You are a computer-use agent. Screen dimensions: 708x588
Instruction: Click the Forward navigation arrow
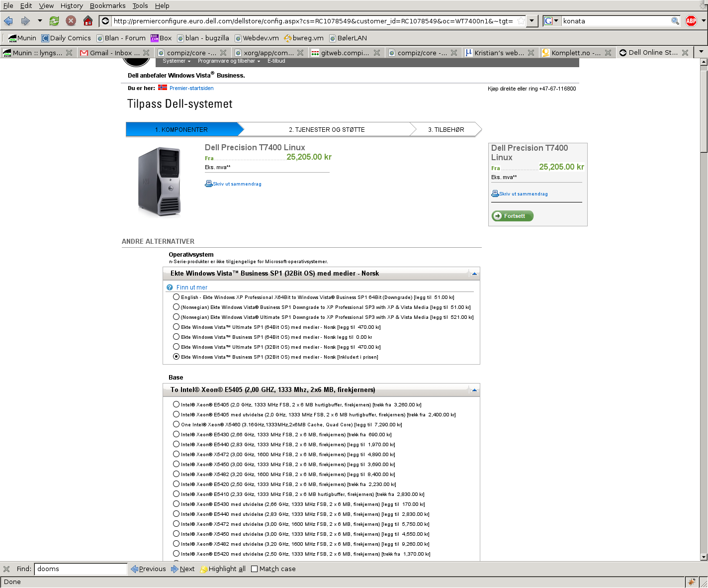tap(25, 21)
